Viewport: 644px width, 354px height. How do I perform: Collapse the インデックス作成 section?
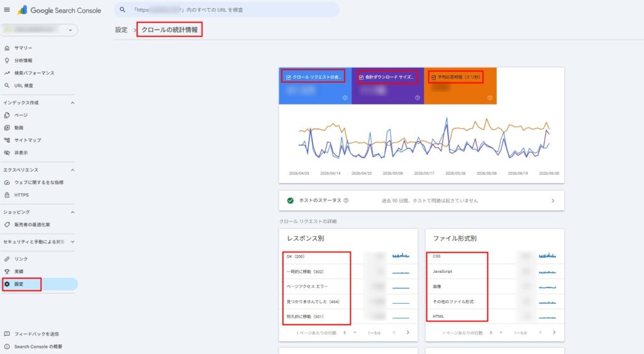click(72, 102)
